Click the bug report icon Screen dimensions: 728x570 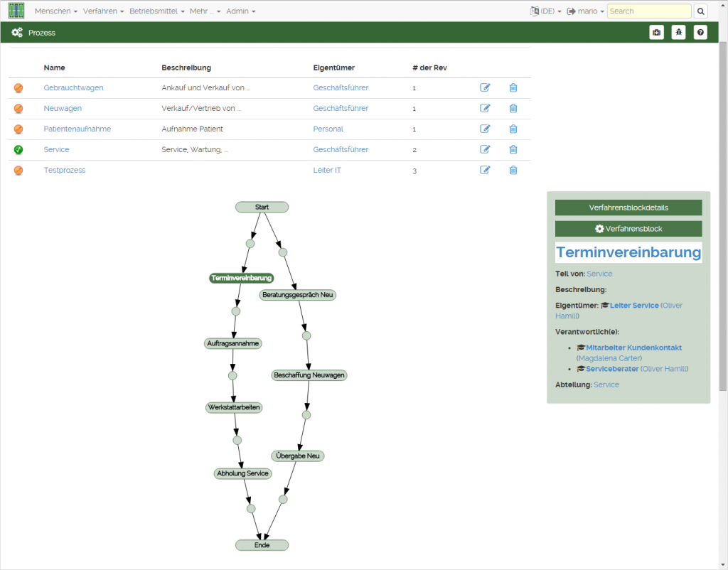pos(678,33)
